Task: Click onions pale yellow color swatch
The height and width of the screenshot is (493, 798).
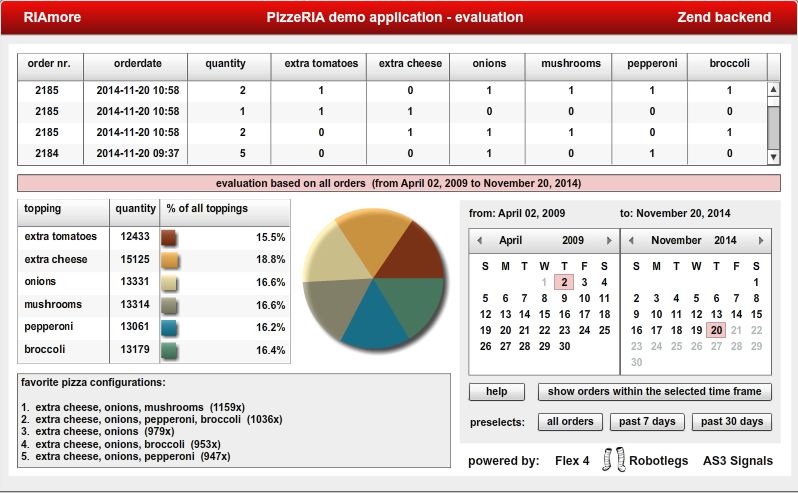Action: coord(169,283)
